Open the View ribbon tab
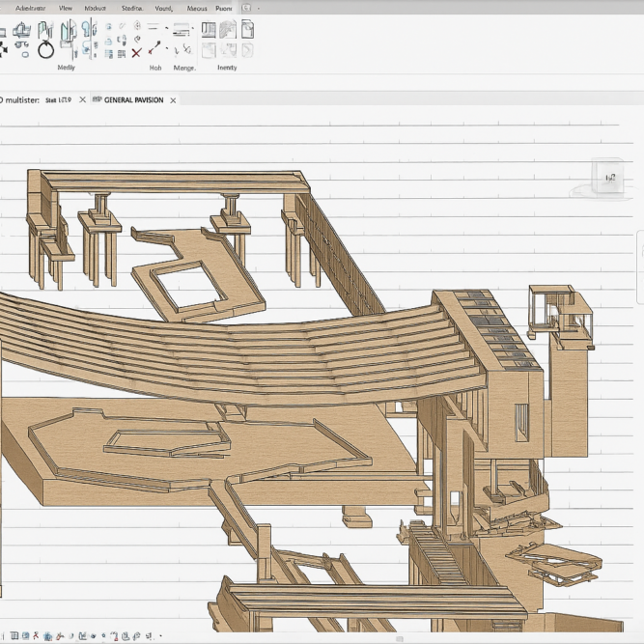Viewport: 644px width, 644px height. tap(66, 7)
